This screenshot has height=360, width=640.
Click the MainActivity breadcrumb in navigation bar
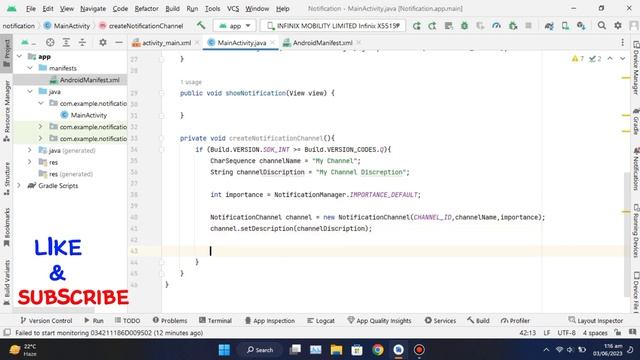(x=67, y=26)
